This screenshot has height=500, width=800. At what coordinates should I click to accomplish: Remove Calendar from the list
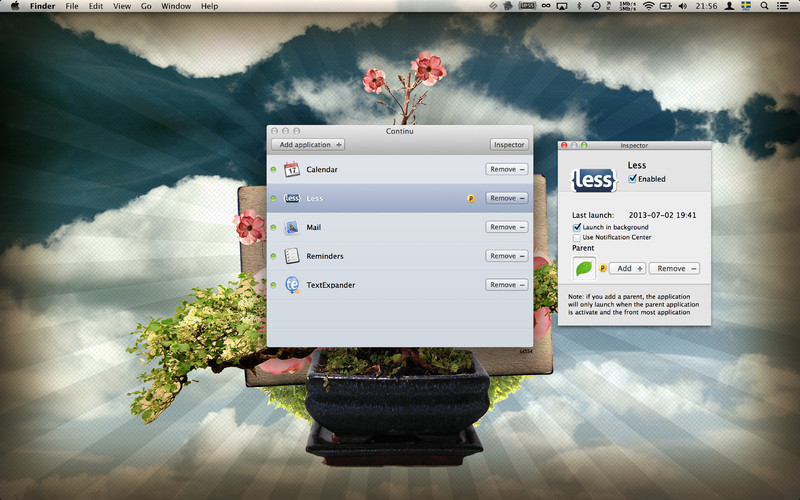[x=507, y=169]
